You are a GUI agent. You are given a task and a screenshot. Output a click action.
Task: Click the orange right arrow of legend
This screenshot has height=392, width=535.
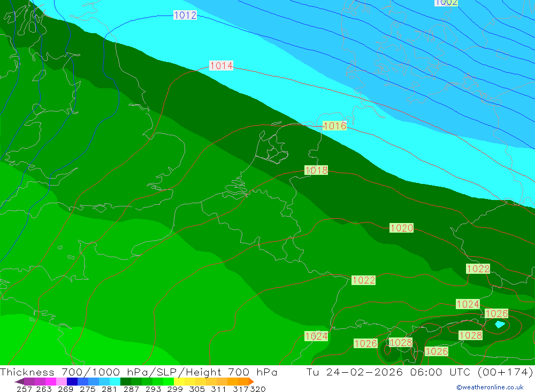click(x=251, y=381)
